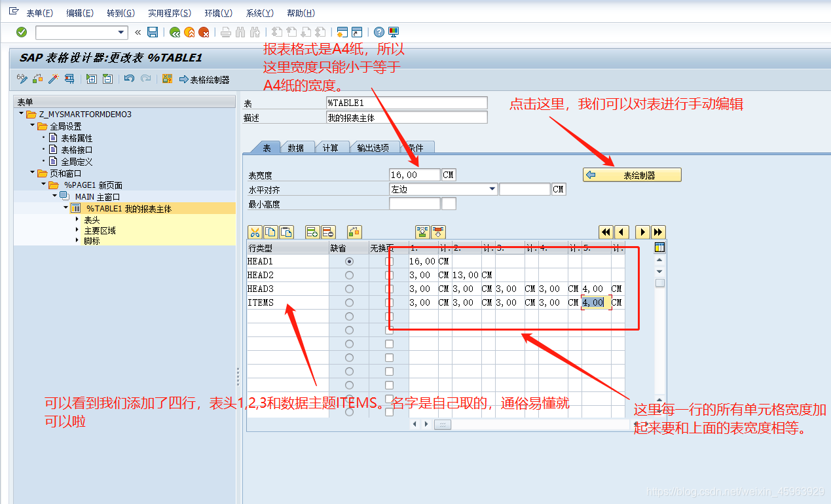Jump to last column with double-right arrow
Image resolution: width=831 pixels, height=504 pixels.
click(x=658, y=232)
